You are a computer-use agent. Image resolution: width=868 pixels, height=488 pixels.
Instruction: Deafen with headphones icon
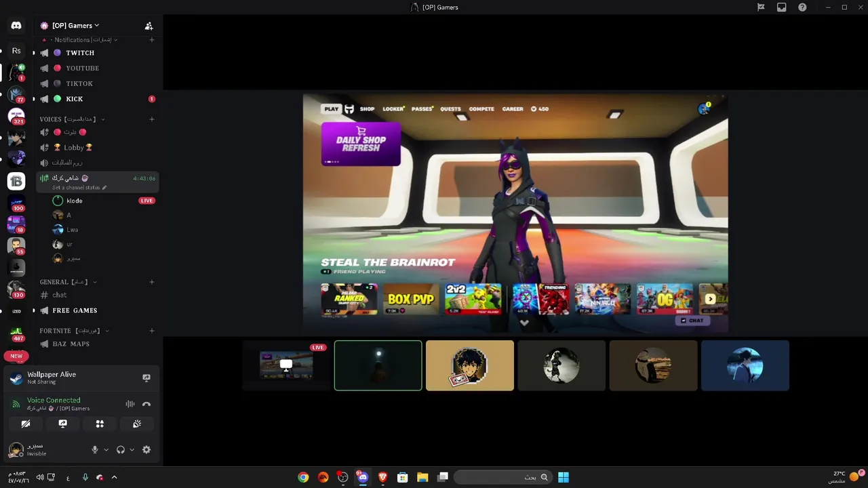pos(121,449)
